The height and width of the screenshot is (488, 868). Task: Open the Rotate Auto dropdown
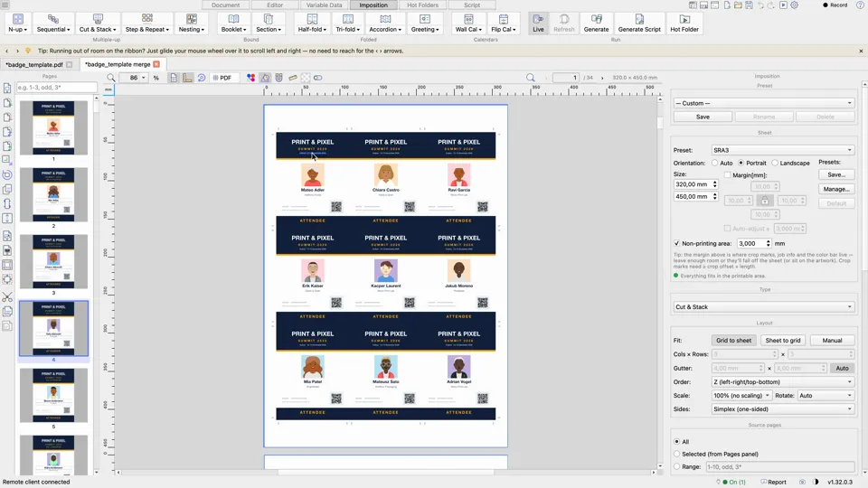pyautogui.click(x=826, y=396)
